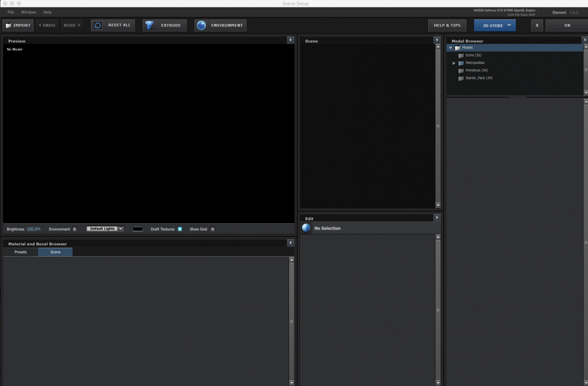Click the Material Browser scroll up arrow
The image size is (588, 386).
point(291,260)
